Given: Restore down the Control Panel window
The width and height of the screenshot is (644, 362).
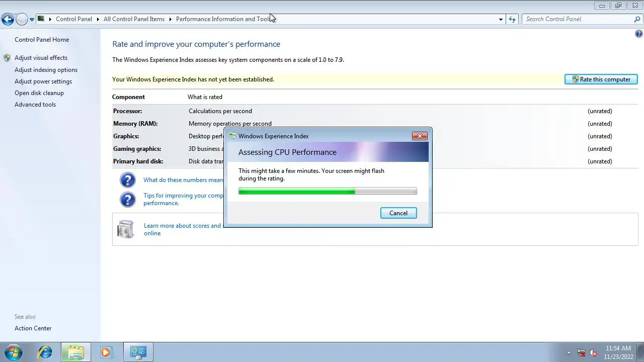Looking at the screenshot, I should pos(618,6).
